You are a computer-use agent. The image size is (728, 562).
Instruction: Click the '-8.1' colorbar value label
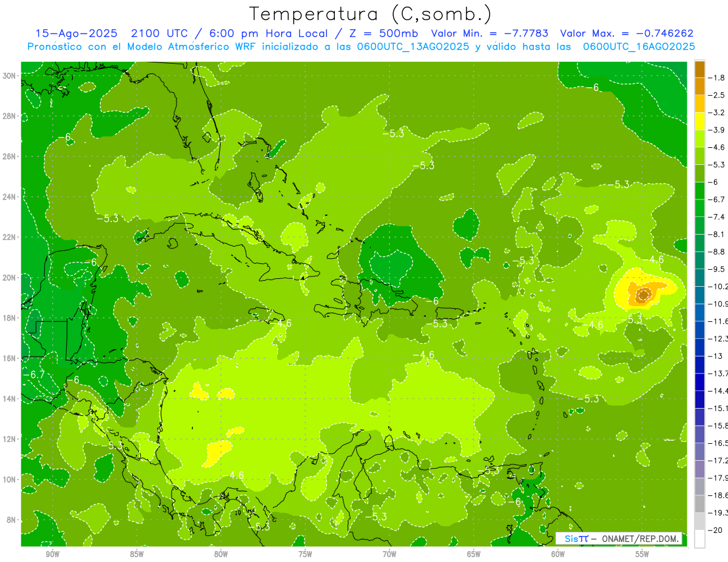(x=717, y=234)
